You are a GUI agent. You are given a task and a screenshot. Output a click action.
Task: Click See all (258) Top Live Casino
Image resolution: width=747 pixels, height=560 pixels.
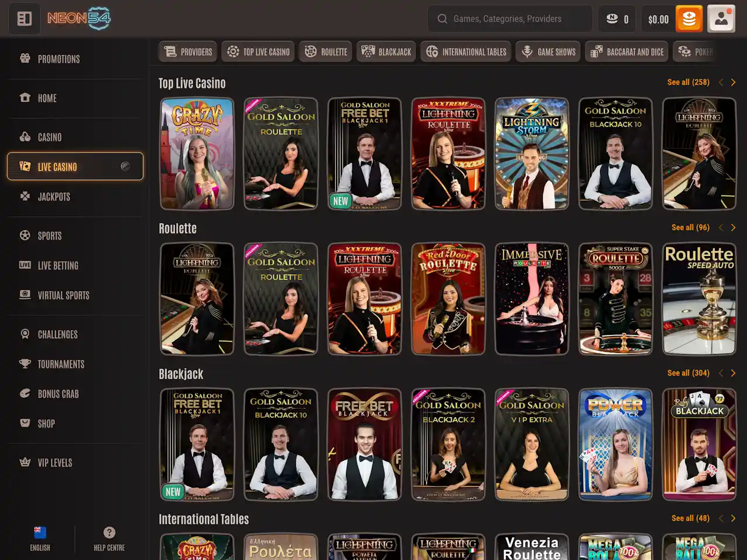pos(688,82)
